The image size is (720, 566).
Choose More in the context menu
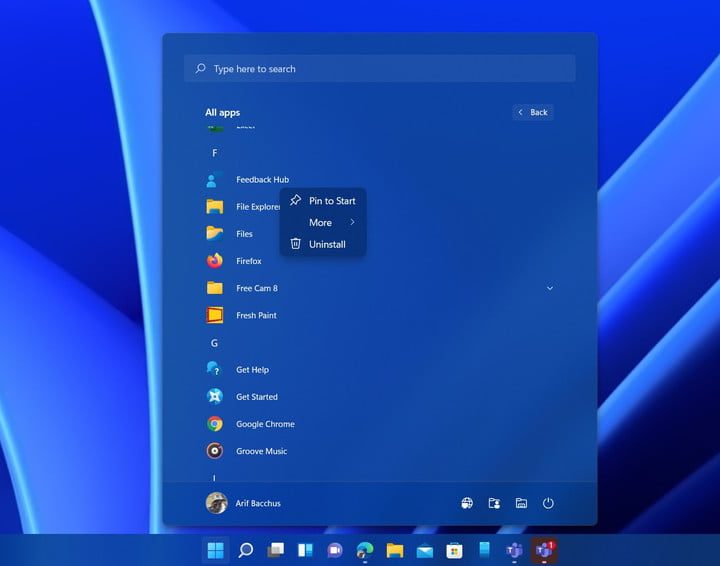click(323, 222)
